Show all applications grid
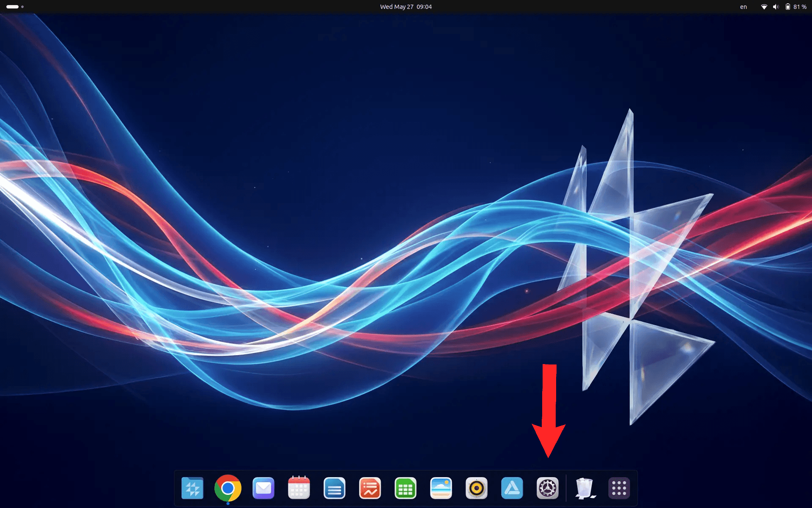The image size is (812, 508). (619, 488)
